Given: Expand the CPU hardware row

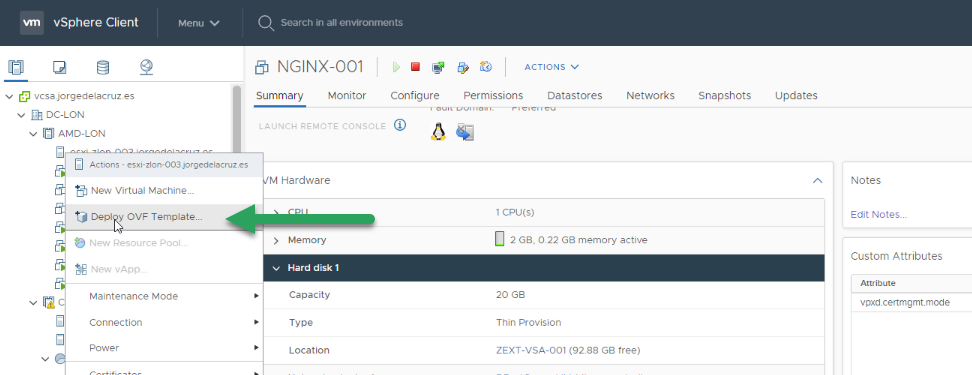Looking at the screenshot, I should click(x=276, y=213).
